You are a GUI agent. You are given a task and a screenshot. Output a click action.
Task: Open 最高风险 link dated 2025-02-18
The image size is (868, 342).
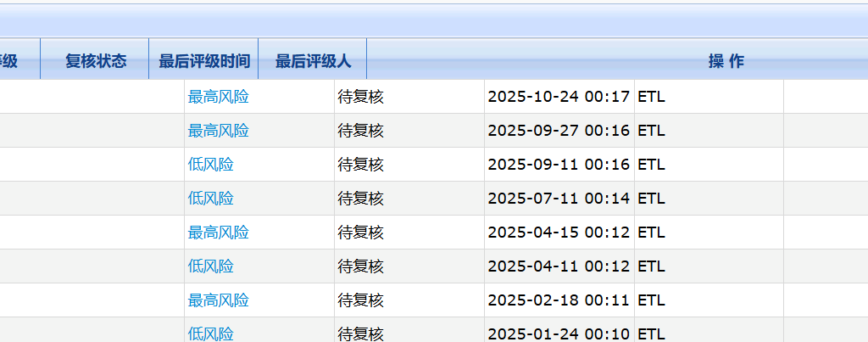pos(218,300)
